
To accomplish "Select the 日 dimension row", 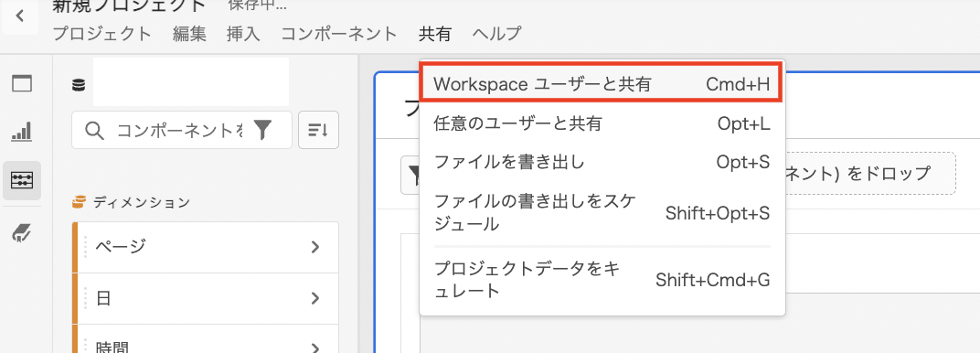I will tap(206, 298).
